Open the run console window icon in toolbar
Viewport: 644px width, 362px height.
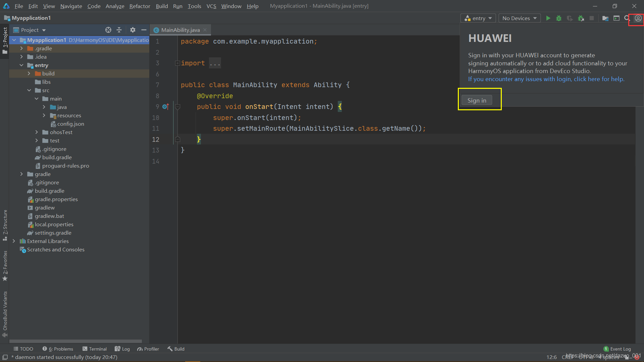click(616, 18)
